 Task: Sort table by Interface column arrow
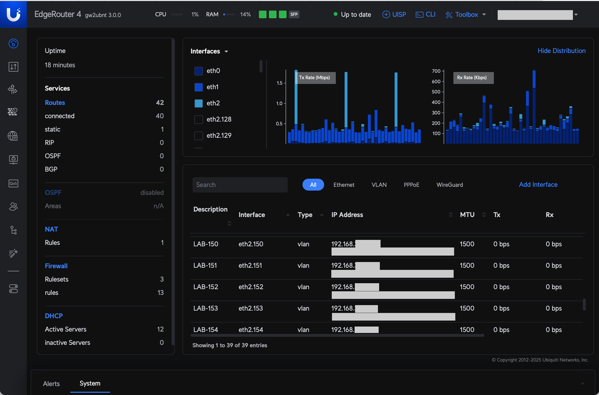tap(288, 215)
